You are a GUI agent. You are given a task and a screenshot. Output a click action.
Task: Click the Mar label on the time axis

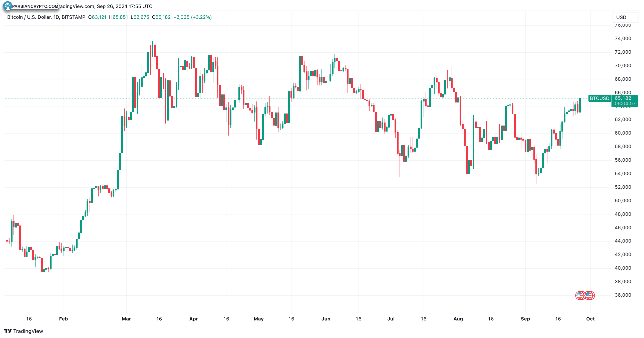click(126, 319)
